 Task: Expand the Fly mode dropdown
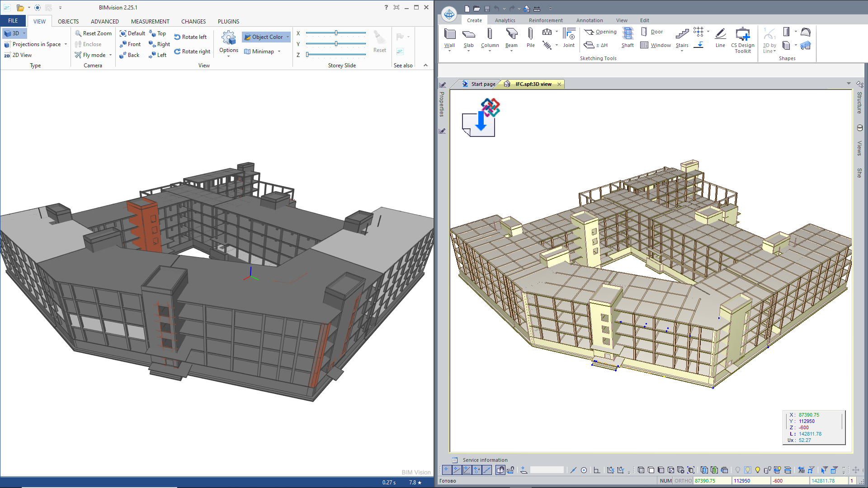tap(110, 55)
